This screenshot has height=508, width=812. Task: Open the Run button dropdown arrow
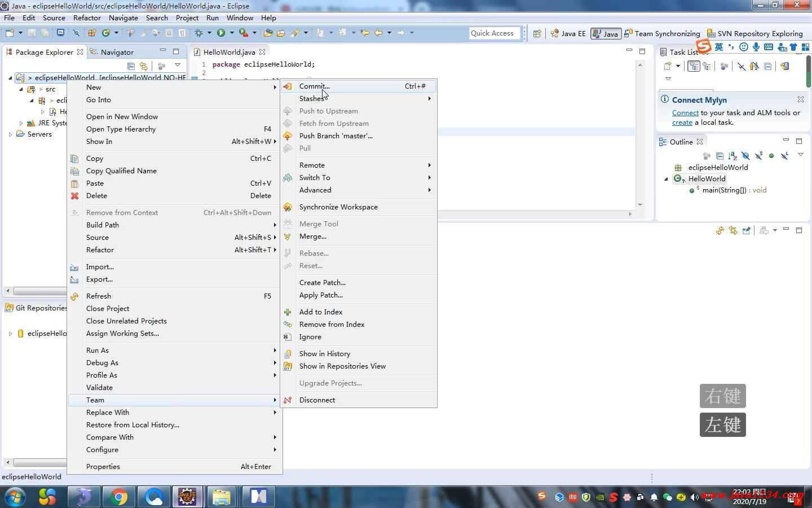(x=232, y=33)
